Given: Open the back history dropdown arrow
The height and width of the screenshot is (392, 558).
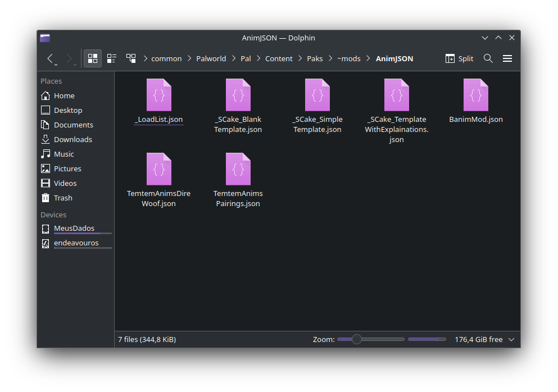Looking at the screenshot, I should pyautogui.click(x=56, y=65).
